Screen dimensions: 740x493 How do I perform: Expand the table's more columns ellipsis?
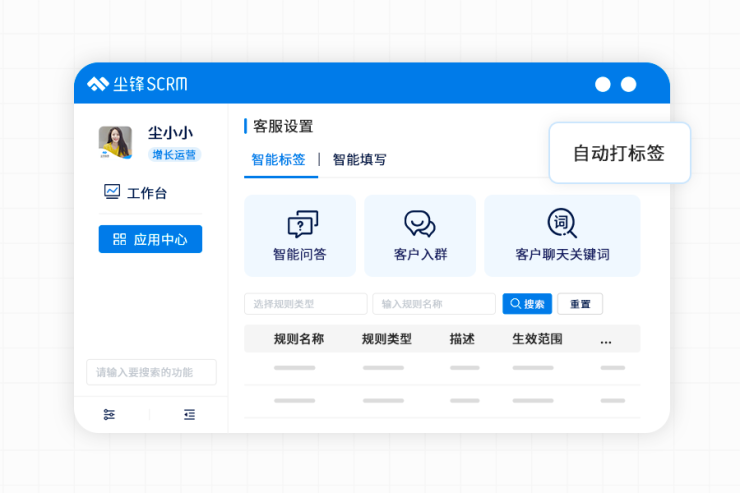point(606,339)
